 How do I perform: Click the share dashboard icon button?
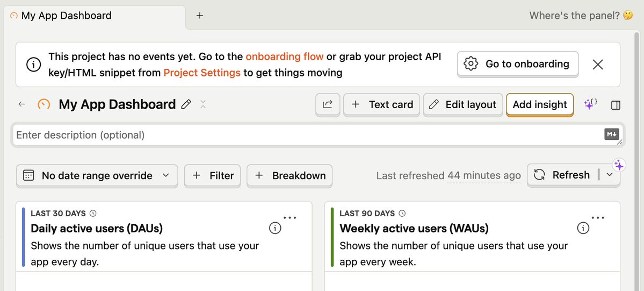pos(328,104)
